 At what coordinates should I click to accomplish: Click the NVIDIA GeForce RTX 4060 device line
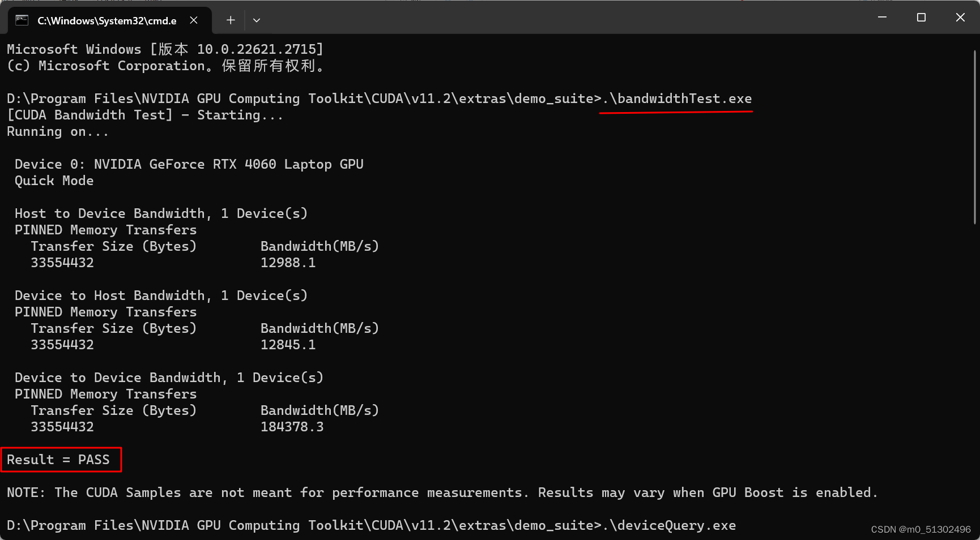tap(189, 164)
